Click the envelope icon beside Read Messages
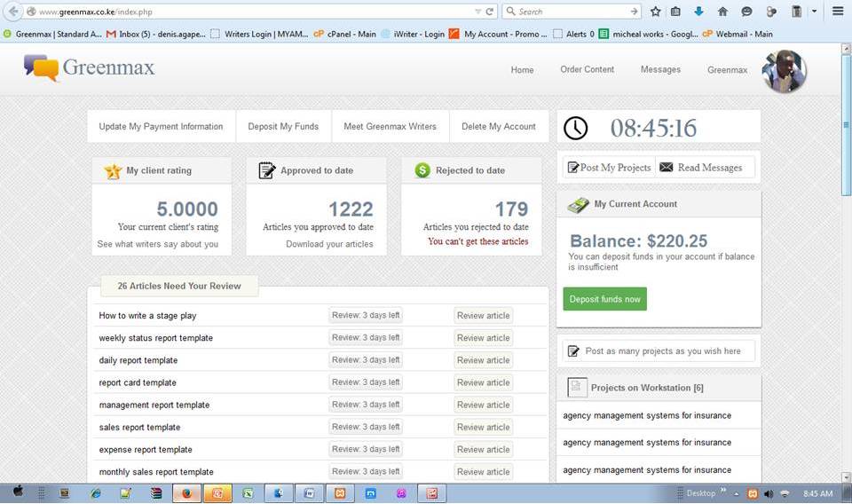 (667, 168)
